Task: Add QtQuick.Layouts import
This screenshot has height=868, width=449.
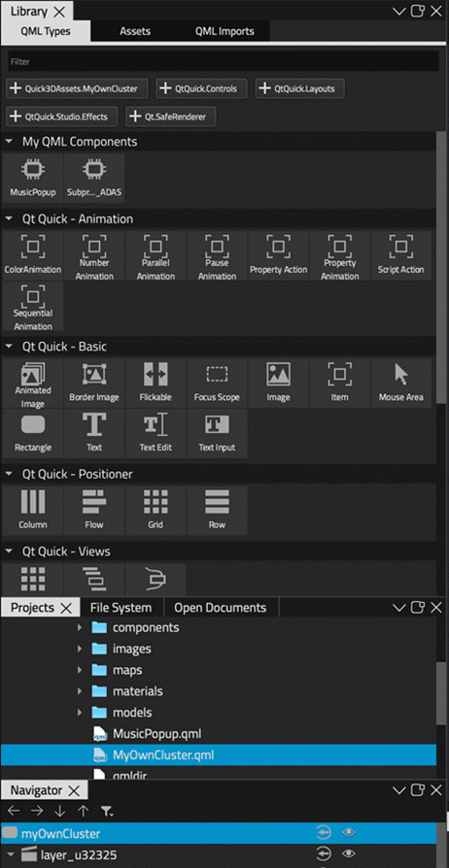Action: point(299,88)
